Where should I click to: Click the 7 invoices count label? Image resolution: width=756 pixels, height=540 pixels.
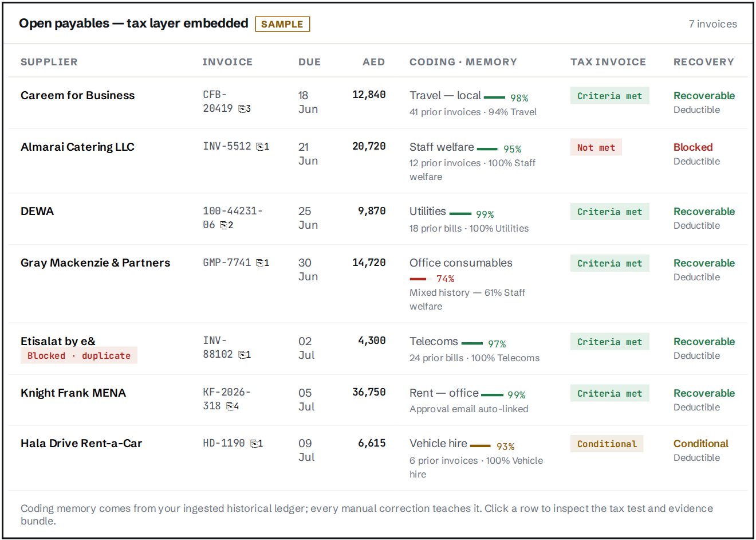712,24
